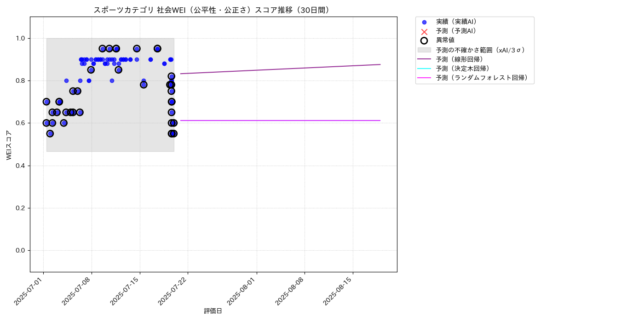Click the 評価日 x-axis label

pos(213,311)
